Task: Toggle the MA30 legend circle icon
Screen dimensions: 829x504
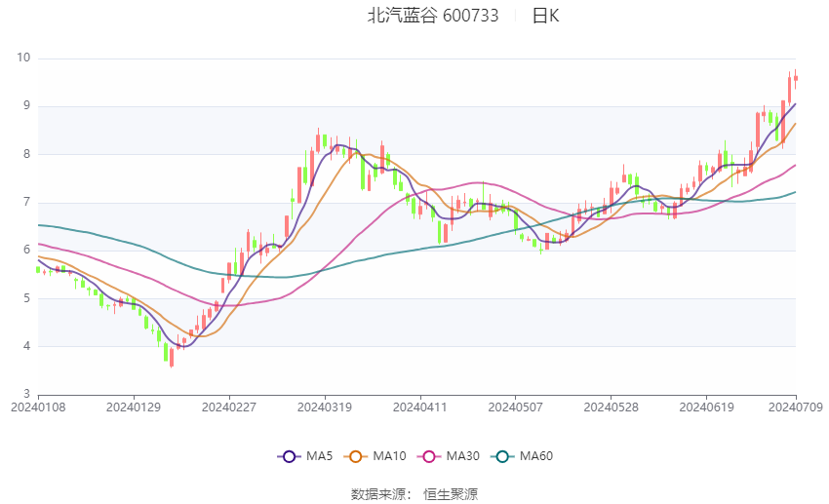Action: point(429,456)
